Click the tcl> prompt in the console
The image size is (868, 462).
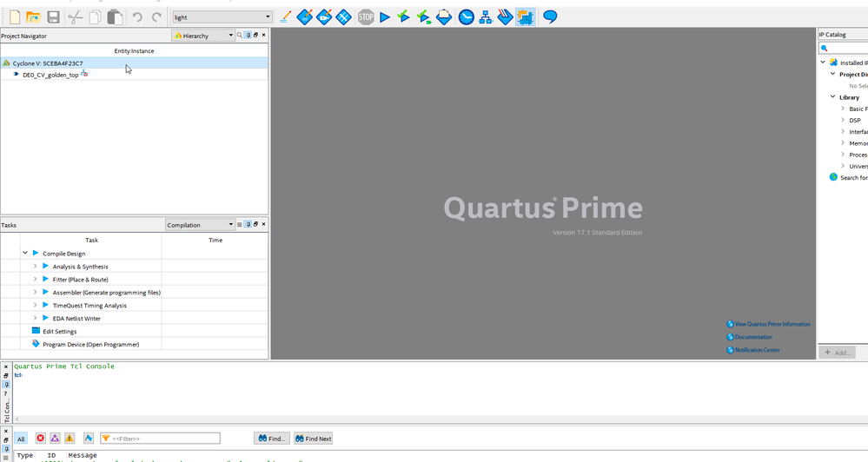pos(18,375)
